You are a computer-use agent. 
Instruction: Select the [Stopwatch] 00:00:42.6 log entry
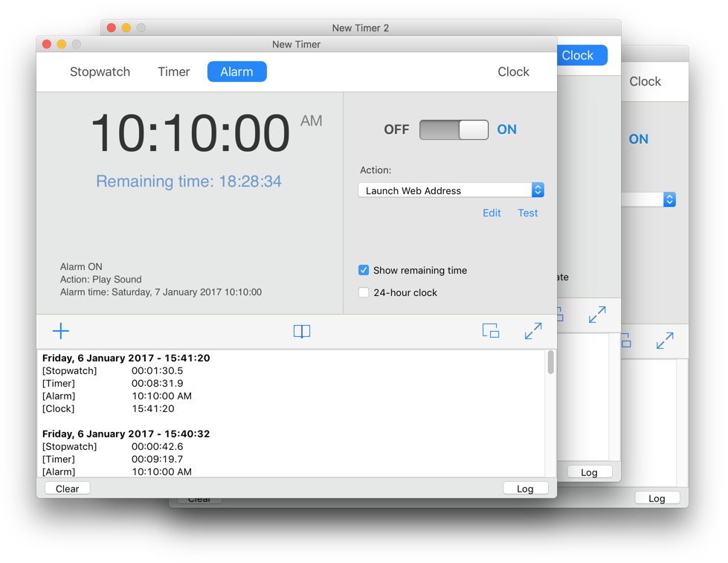tap(113, 446)
